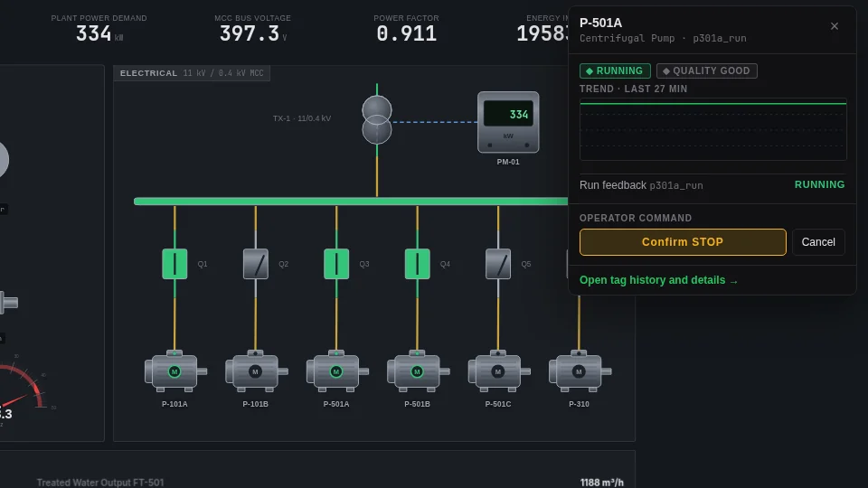The height and width of the screenshot is (488, 868).
Task: Open the PM-01 power meter
Action: (x=508, y=122)
